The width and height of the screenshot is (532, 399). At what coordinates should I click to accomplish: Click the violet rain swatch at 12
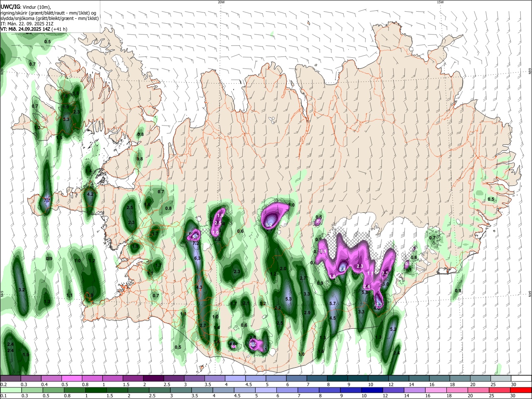click(x=393, y=390)
